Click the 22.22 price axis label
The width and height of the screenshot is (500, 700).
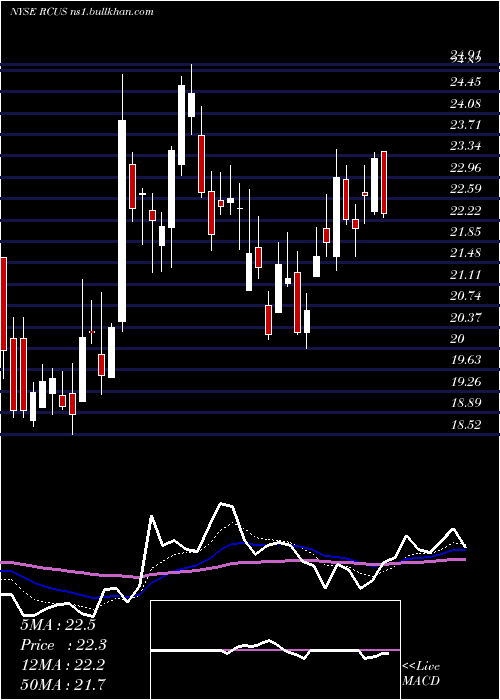pos(466,210)
